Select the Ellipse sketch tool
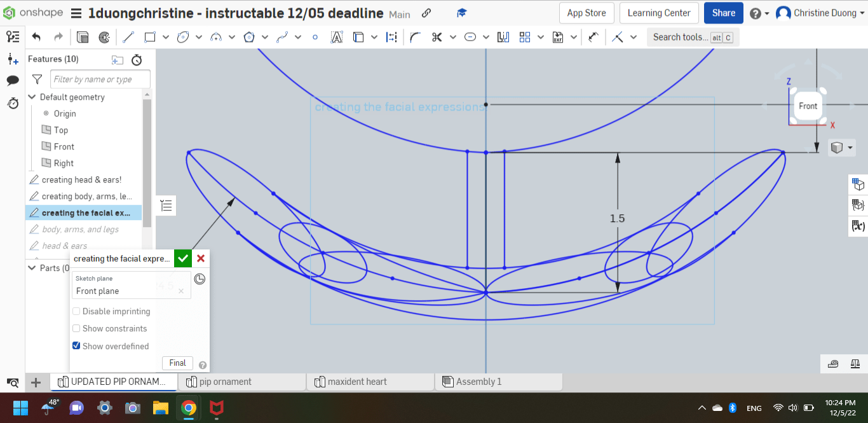 [x=183, y=37]
